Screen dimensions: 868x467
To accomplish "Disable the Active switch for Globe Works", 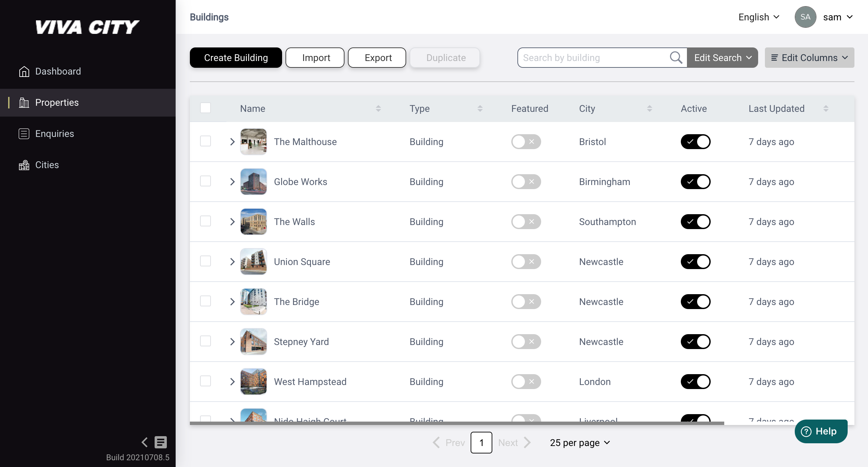I will (695, 182).
